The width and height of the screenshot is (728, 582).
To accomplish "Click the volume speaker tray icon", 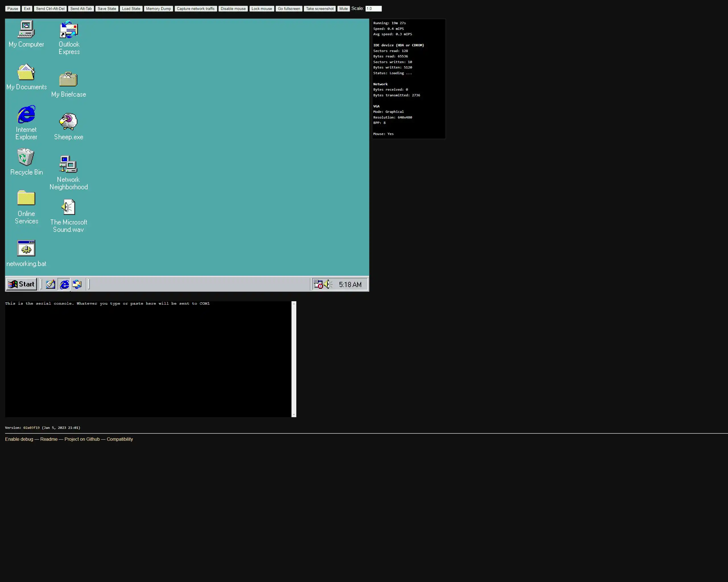I will tap(328, 284).
